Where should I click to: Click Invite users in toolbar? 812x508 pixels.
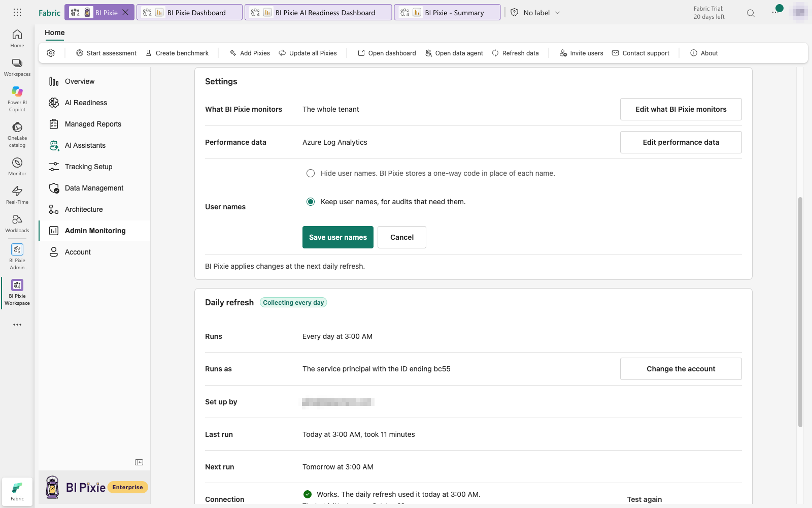click(581, 53)
